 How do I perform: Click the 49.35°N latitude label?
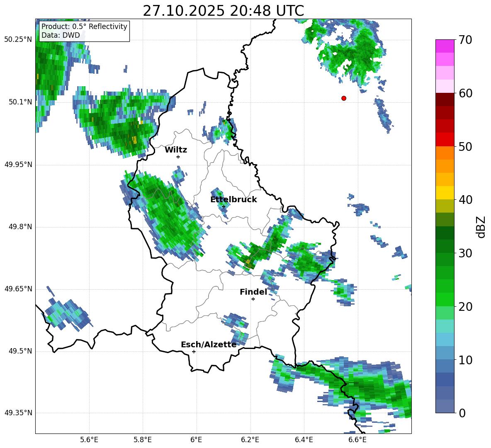(x=18, y=413)
